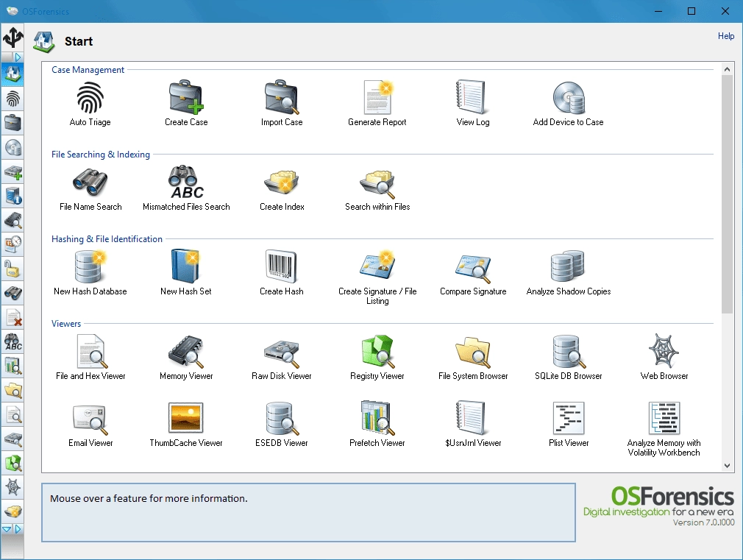Screen dimensions: 743x560
Task: Open File Name Search
Action: pos(90,188)
